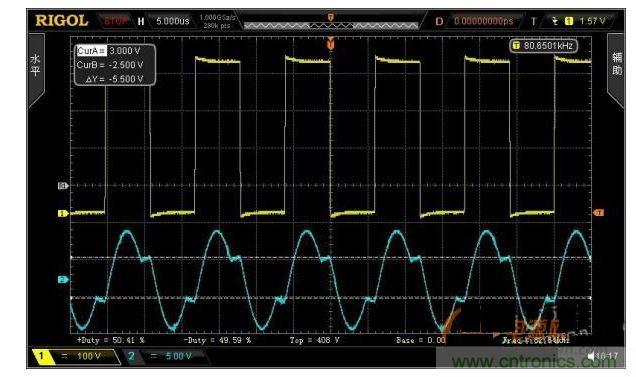Click the T trigger label icon
636x377 pixels.
click(533, 21)
